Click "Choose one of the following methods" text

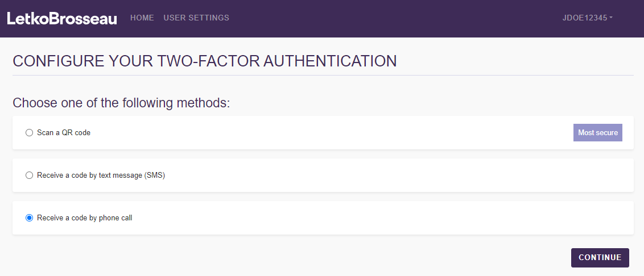[x=121, y=103]
